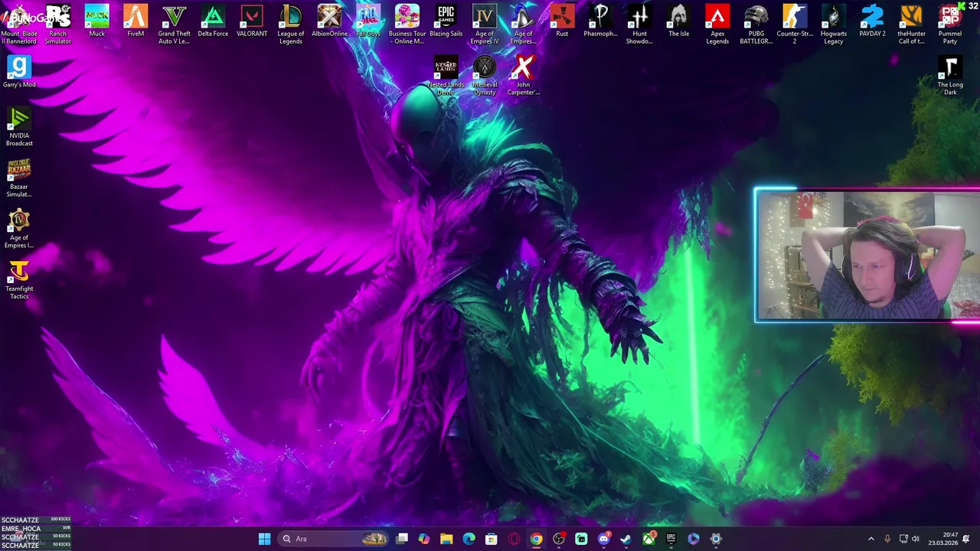Open Phasmophobia desktop icon

click(601, 21)
